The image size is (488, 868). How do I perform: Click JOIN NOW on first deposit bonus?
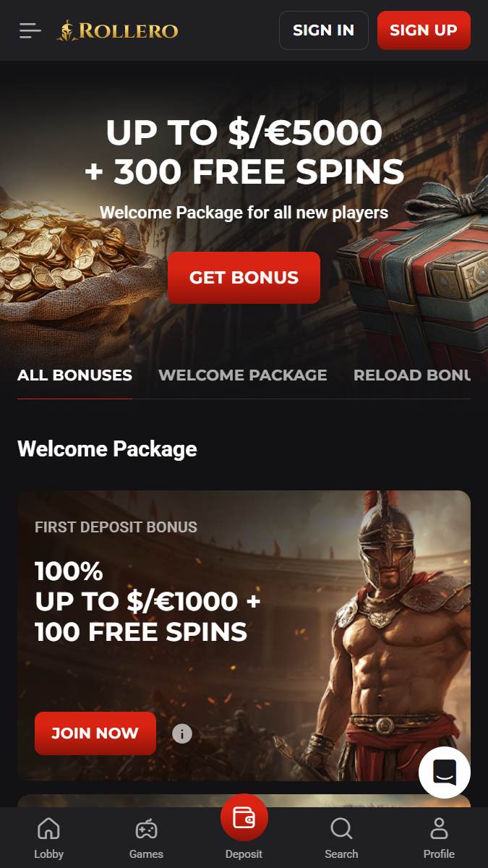click(95, 733)
